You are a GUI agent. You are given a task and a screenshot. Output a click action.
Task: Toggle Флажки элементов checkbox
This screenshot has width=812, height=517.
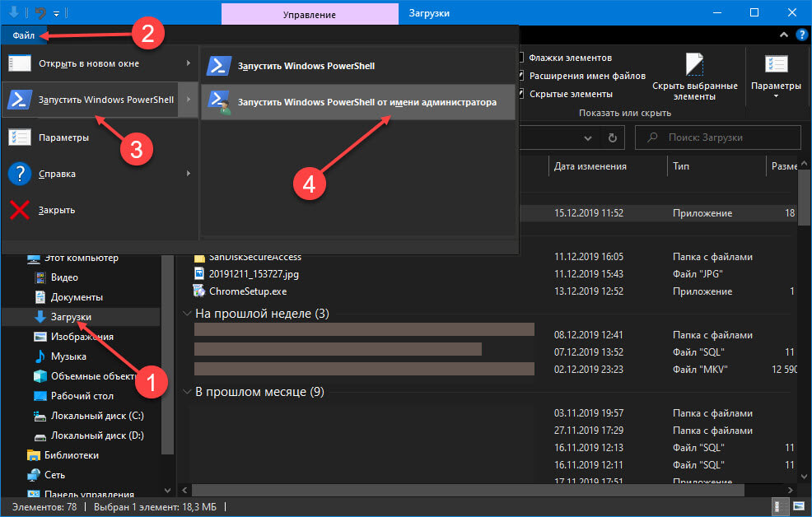[x=521, y=58]
